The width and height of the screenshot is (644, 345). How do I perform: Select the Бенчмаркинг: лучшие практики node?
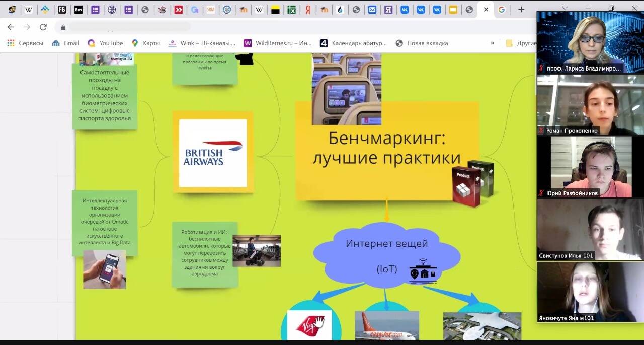(387, 151)
